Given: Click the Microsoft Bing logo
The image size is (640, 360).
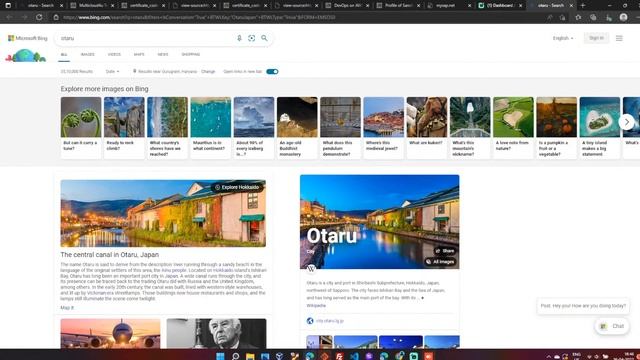Looking at the screenshot, I should 28,38.
